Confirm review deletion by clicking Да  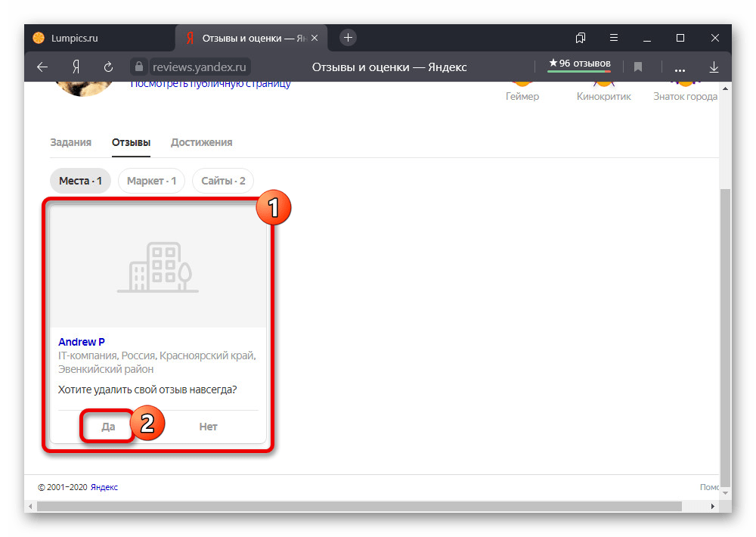[x=108, y=427]
